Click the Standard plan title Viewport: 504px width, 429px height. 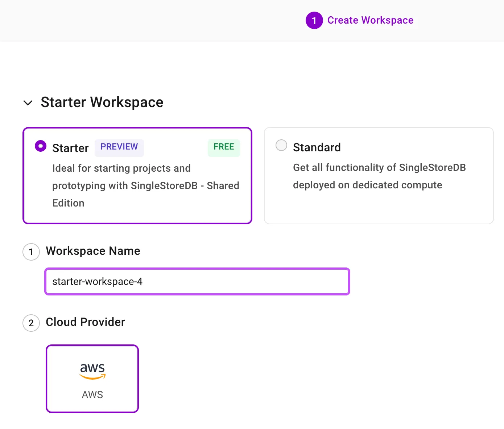pyautogui.click(x=317, y=147)
